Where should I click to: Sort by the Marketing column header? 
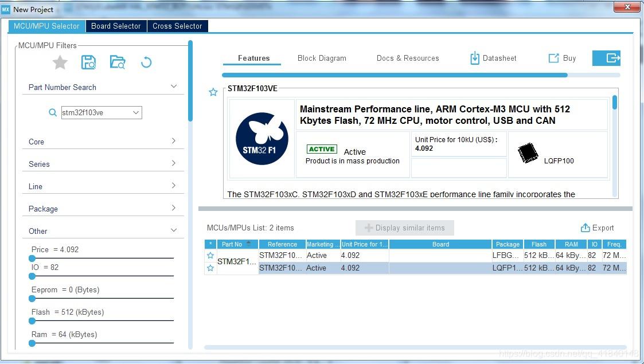click(x=323, y=244)
